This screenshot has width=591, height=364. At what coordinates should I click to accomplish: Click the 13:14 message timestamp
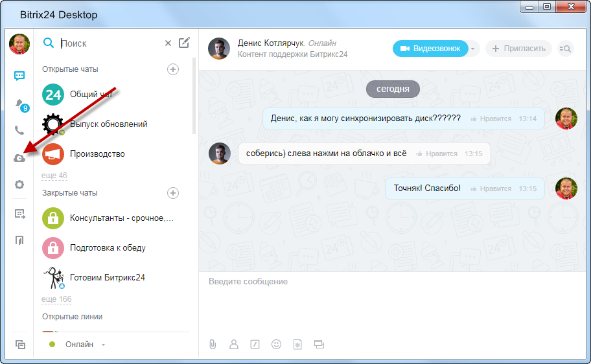pos(527,119)
